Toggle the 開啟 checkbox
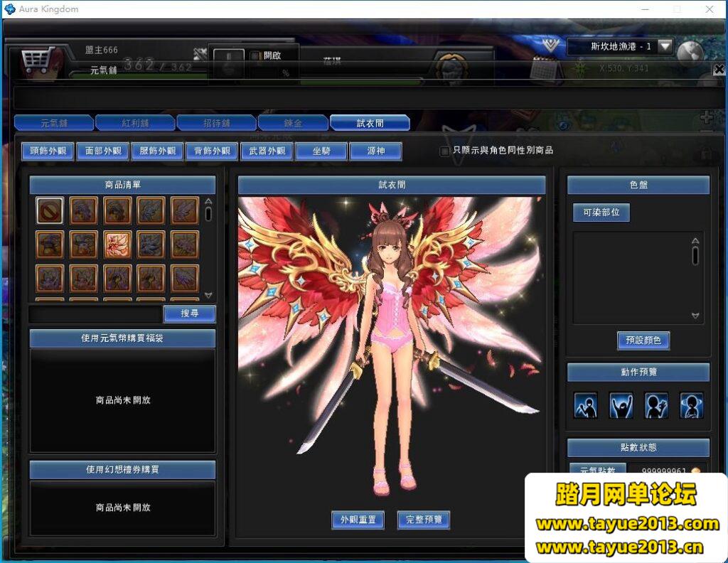Screen dimensions: 728x563 click(x=255, y=55)
